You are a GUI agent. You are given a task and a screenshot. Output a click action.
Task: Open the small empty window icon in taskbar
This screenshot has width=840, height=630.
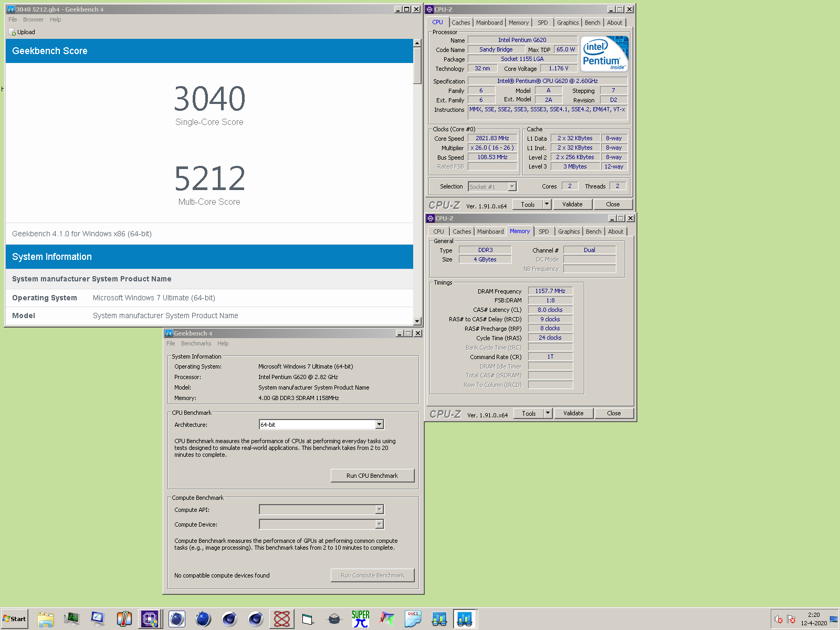(308, 619)
